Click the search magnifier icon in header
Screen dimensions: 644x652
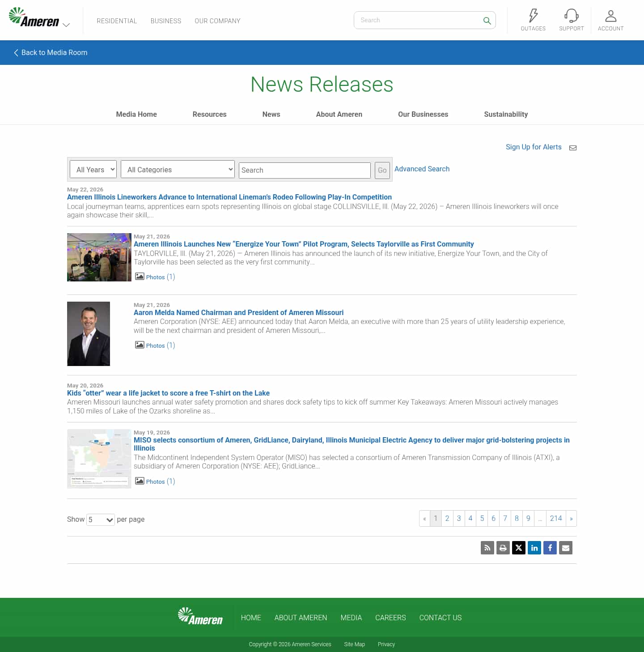487,21
